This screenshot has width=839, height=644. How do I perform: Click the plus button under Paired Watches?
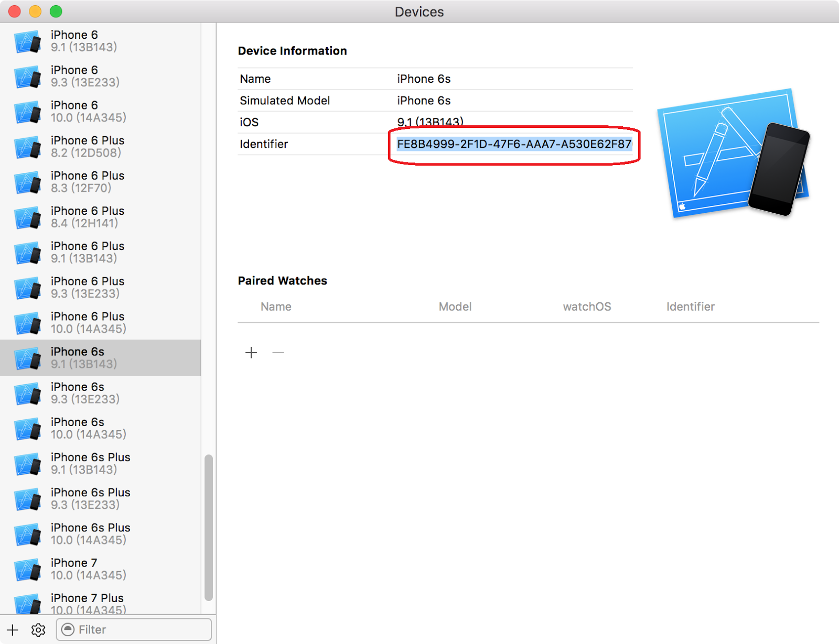point(251,353)
